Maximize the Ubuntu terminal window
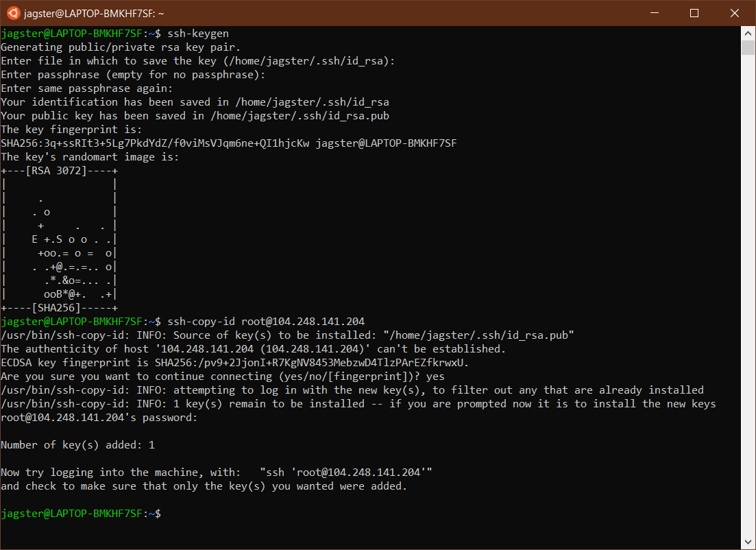756x550 pixels. click(x=694, y=13)
